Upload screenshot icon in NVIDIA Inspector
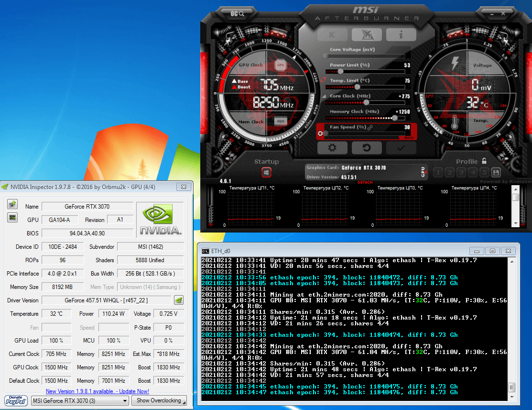The image size is (532, 410). (x=12, y=205)
